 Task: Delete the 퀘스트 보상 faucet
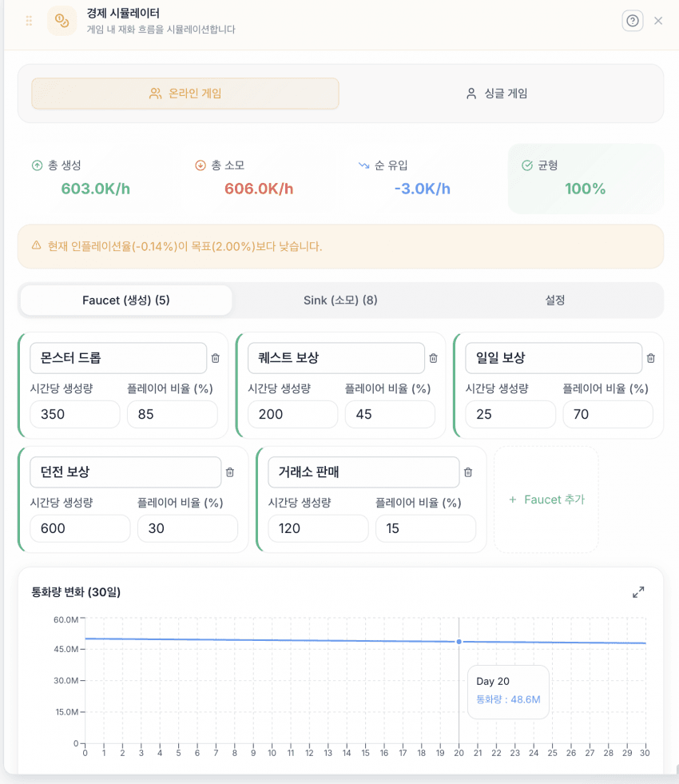(433, 358)
